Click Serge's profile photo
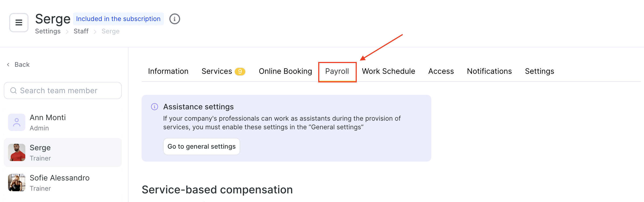Screen dimensions: 644x202 (x=17, y=152)
